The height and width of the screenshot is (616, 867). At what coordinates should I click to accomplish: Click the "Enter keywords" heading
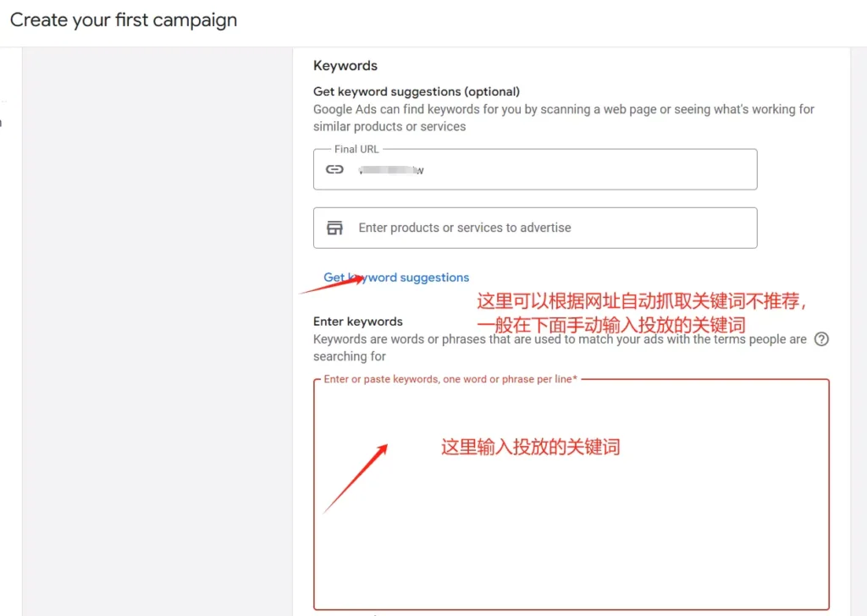pos(358,322)
